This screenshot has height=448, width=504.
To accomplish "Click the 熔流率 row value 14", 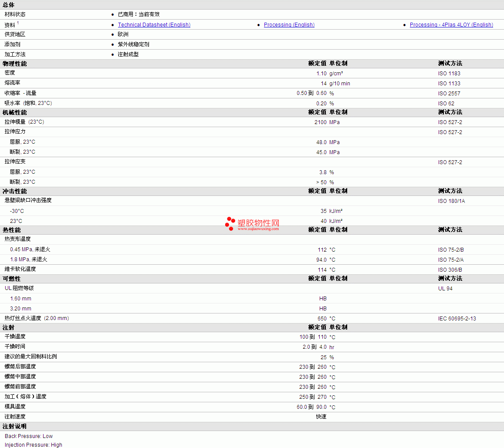I will coord(324,84).
